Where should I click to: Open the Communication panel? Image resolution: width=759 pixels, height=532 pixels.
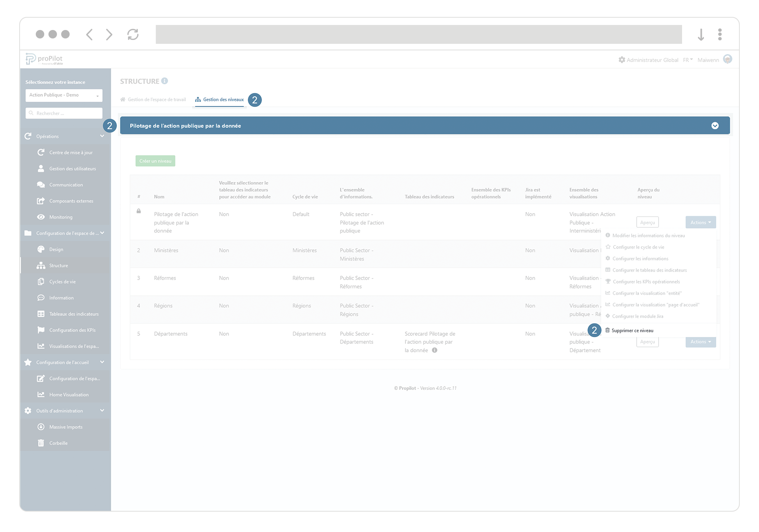point(67,185)
